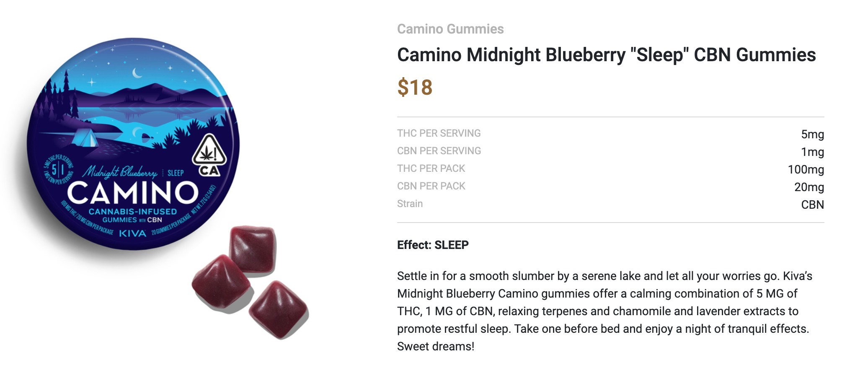Click the $18 price
This screenshot has width=868, height=368.
pyautogui.click(x=415, y=88)
